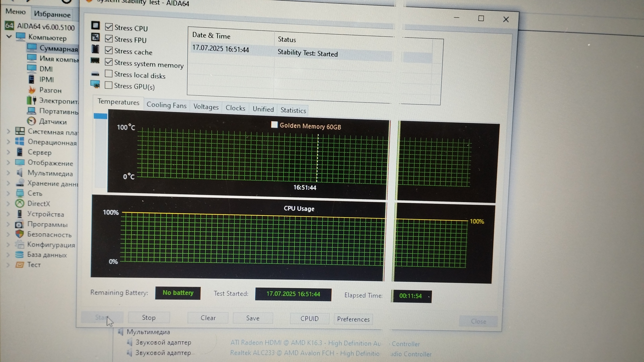Expand the Мультимедиа tree node arrow
This screenshot has width=644, height=362.
(8, 173)
